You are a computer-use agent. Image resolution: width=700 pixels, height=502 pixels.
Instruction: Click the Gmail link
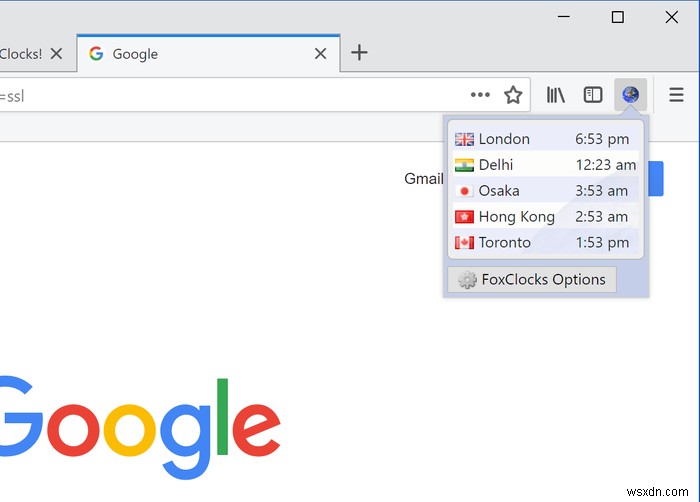[424, 179]
